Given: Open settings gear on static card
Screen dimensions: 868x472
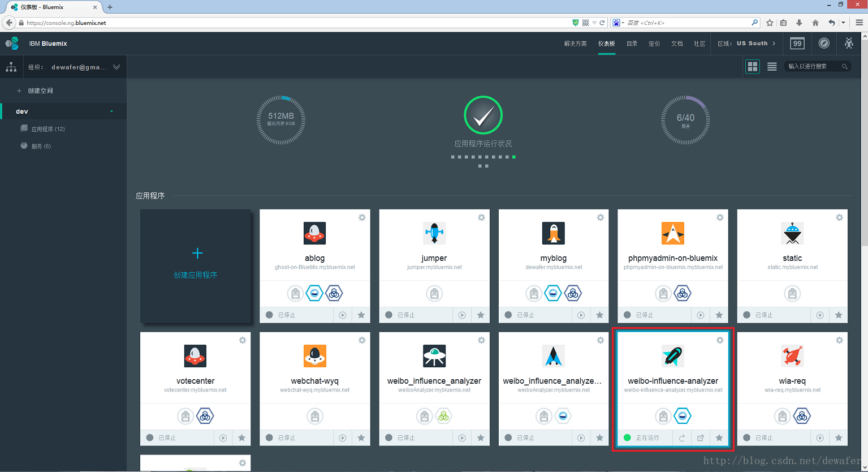Looking at the screenshot, I should pyautogui.click(x=839, y=217).
